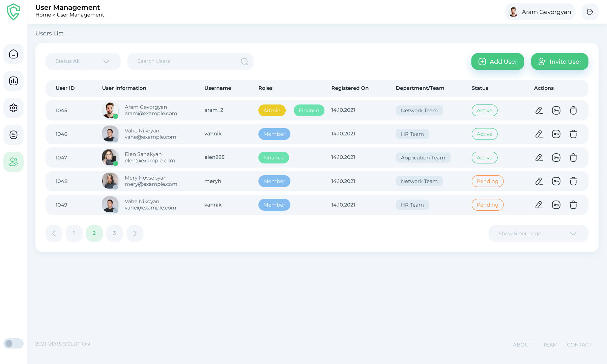The height and width of the screenshot is (364, 607).
Task: Open the reports list sidebar icon
Action: click(x=13, y=135)
